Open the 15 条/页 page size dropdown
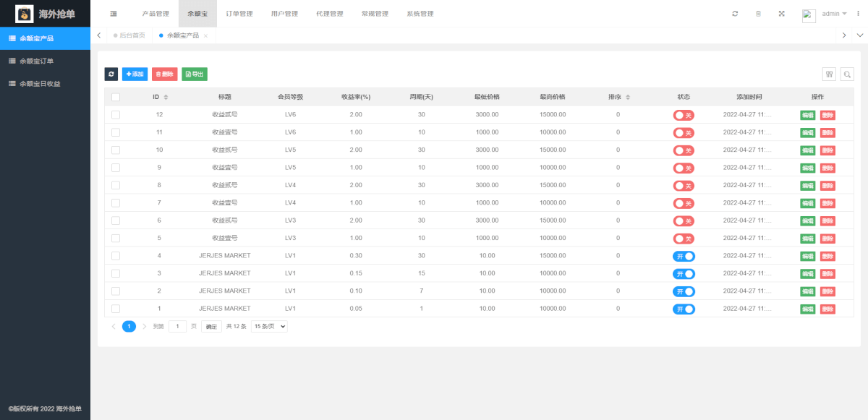 269,326
